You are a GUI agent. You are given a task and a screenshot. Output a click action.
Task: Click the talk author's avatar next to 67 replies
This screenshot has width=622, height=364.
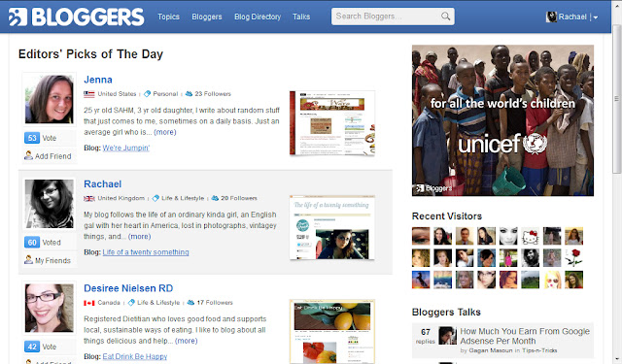click(447, 336)
